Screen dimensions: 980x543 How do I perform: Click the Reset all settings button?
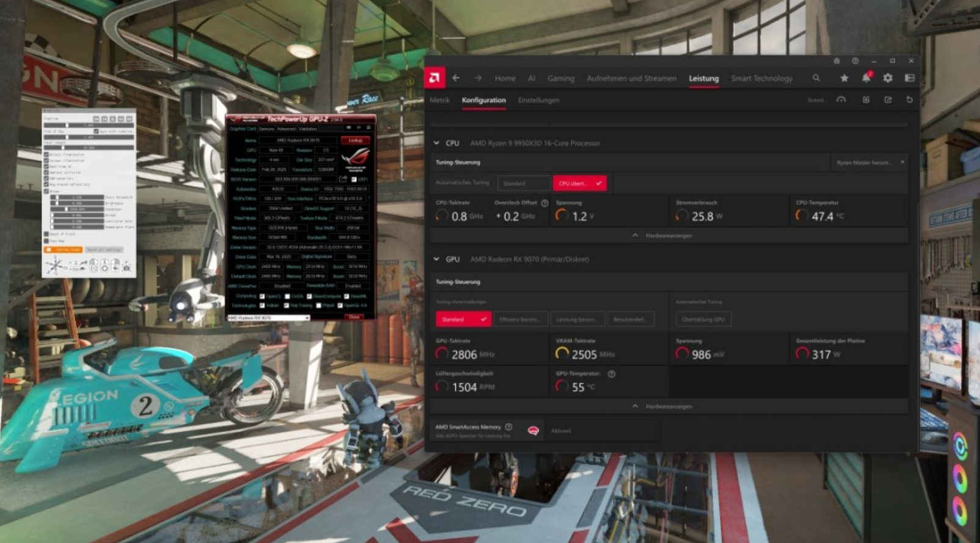tap(104, 250)
